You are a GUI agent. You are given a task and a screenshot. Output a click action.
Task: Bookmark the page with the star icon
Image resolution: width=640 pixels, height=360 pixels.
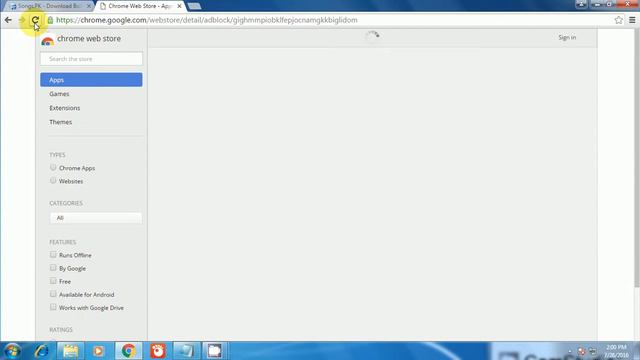[x=618, y=20]
